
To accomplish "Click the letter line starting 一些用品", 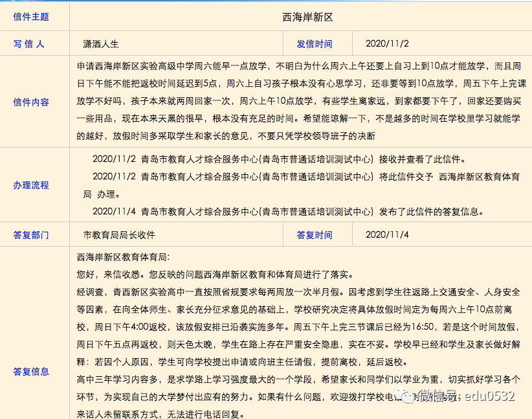I will coord(298,119).
